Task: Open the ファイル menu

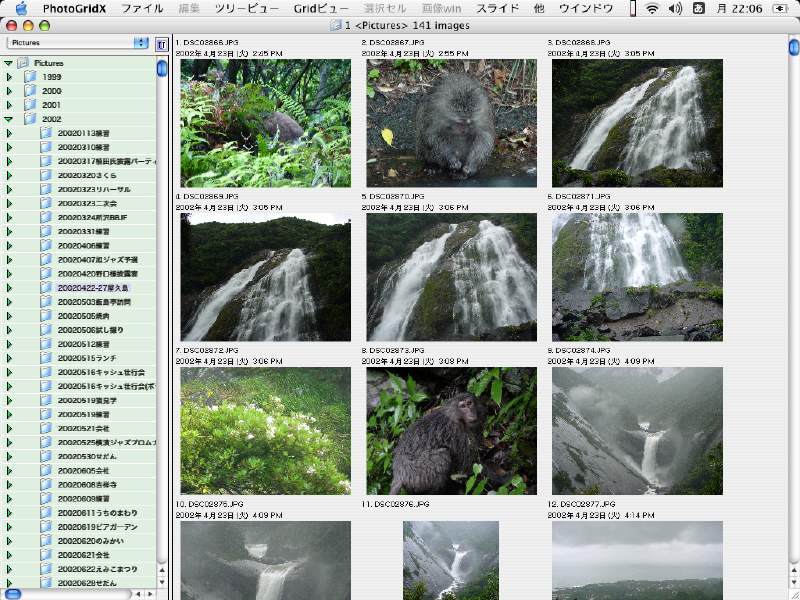Action: tap(142, 9)
